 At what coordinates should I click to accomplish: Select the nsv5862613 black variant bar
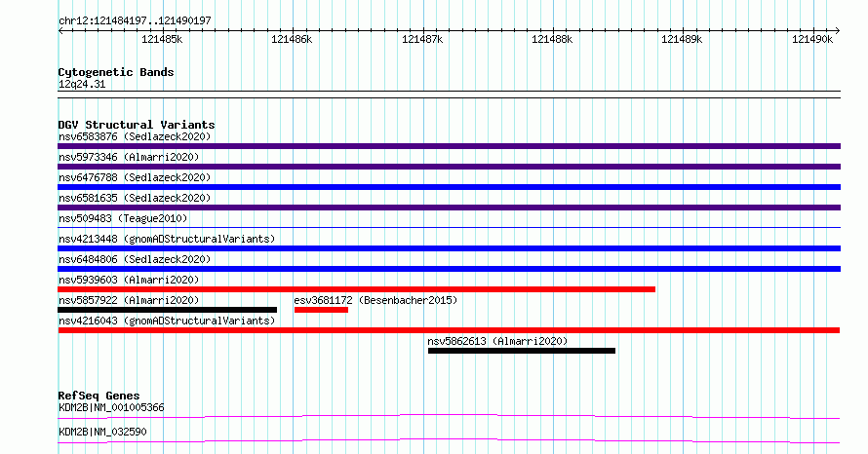[522, 351]
